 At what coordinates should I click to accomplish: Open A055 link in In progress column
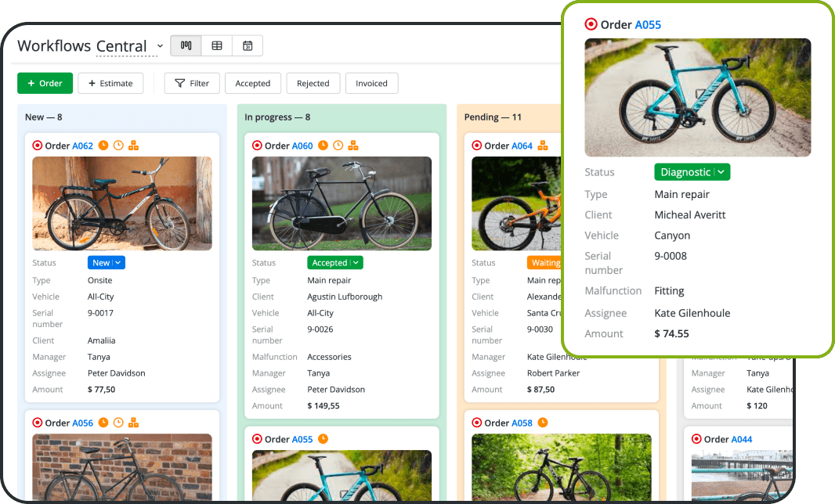pos(302,439)
